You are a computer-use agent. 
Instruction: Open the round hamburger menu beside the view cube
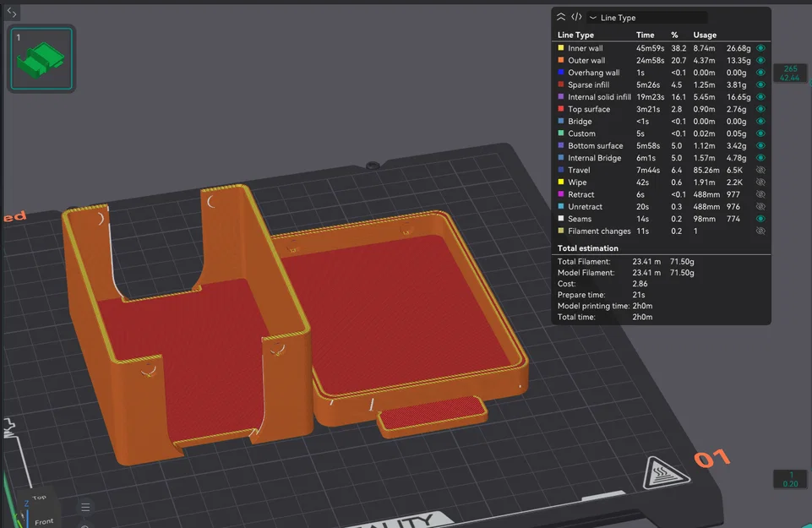pyautogui.click(x=85, y=507)
